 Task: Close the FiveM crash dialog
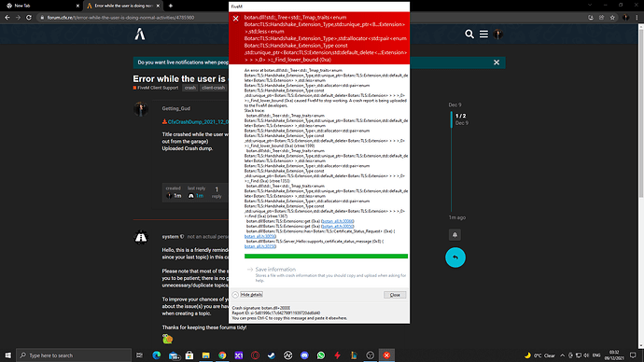395,295
